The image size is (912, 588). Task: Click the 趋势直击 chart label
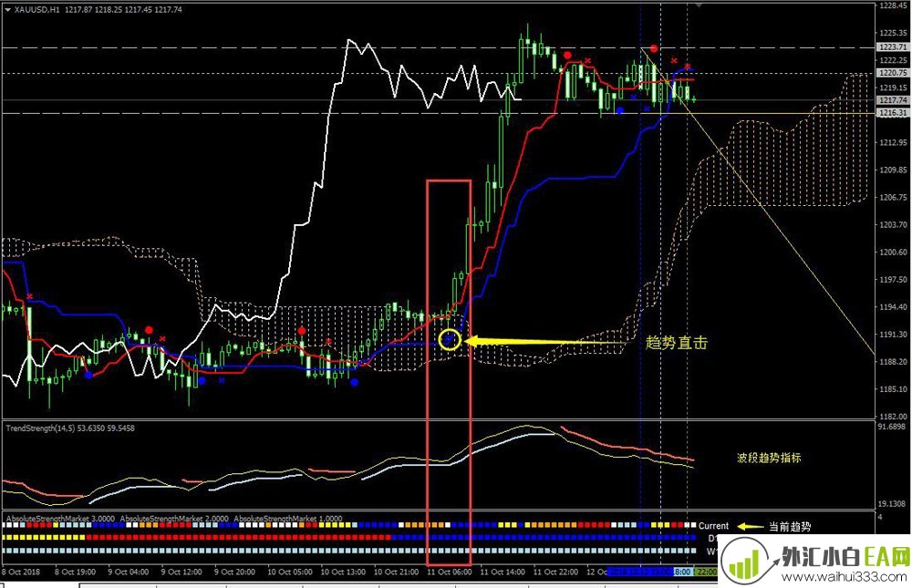677,343
